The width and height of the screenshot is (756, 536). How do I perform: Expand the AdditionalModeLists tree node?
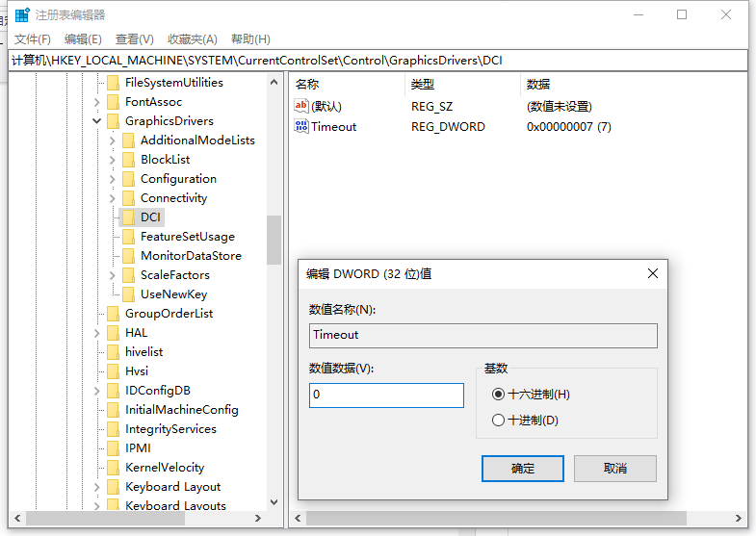pos(113,140)
